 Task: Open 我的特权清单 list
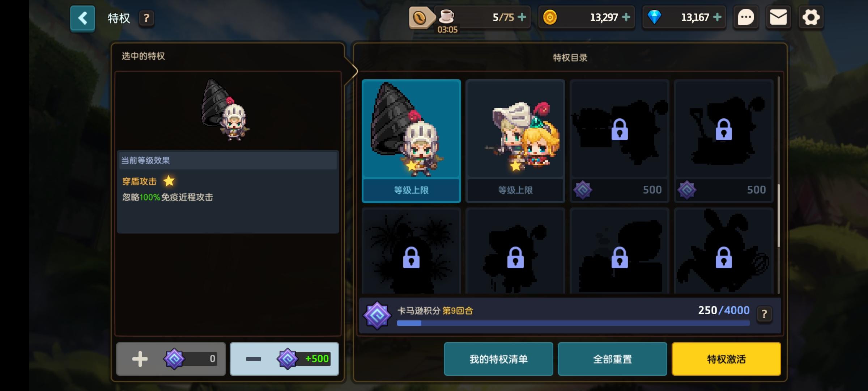[x=498, y=359]
